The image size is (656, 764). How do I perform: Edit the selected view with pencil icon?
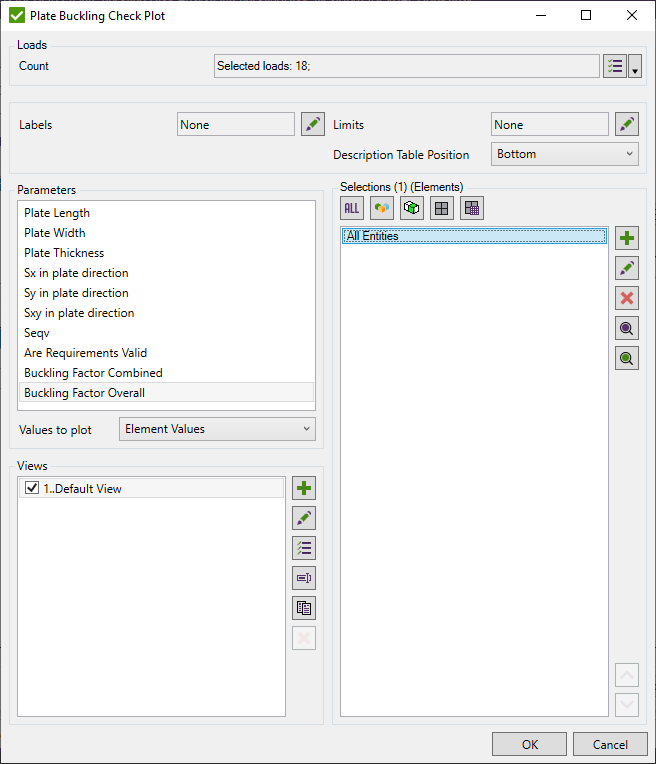coord(304,518)
